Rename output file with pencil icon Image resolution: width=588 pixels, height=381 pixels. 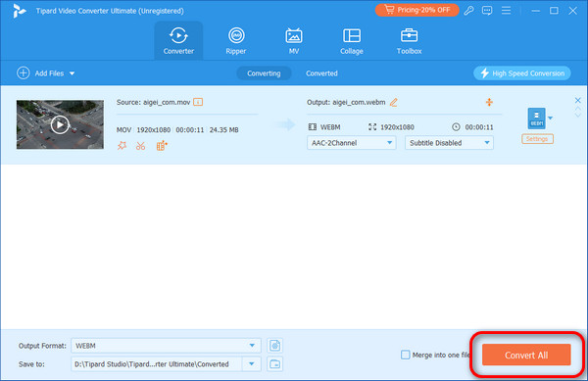393,102
